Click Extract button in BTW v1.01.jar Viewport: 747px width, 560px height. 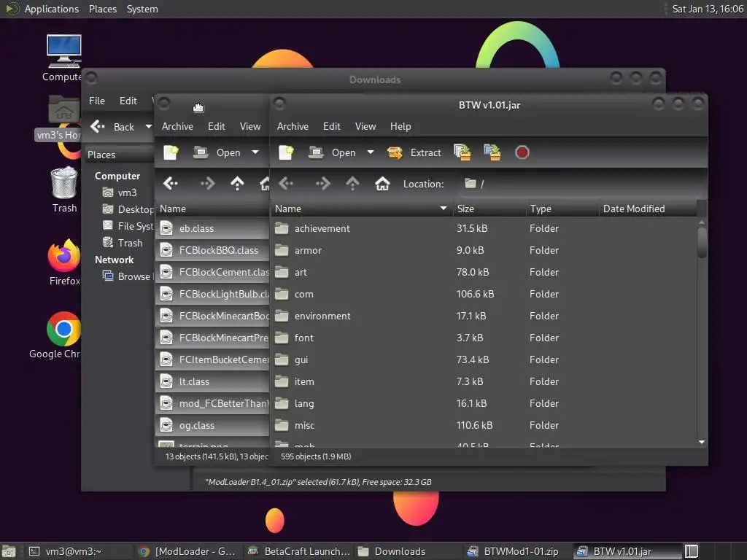pyautogui.click(x=414, y=152)
